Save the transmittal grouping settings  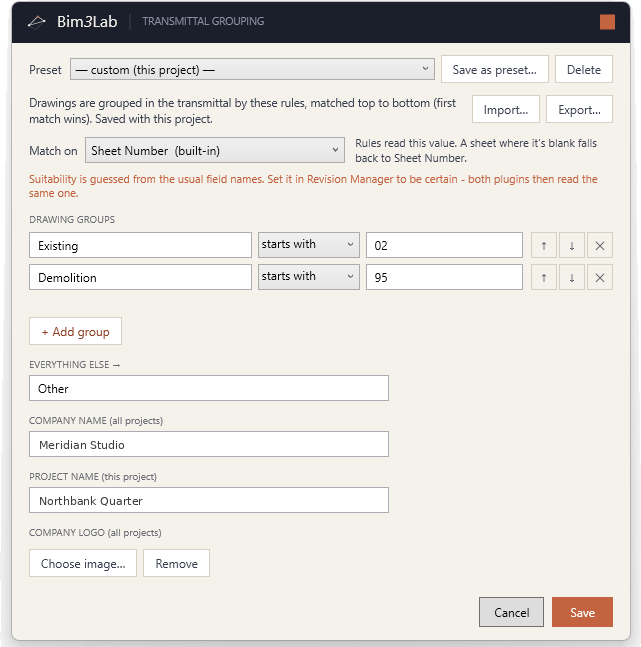coord(582,612)
